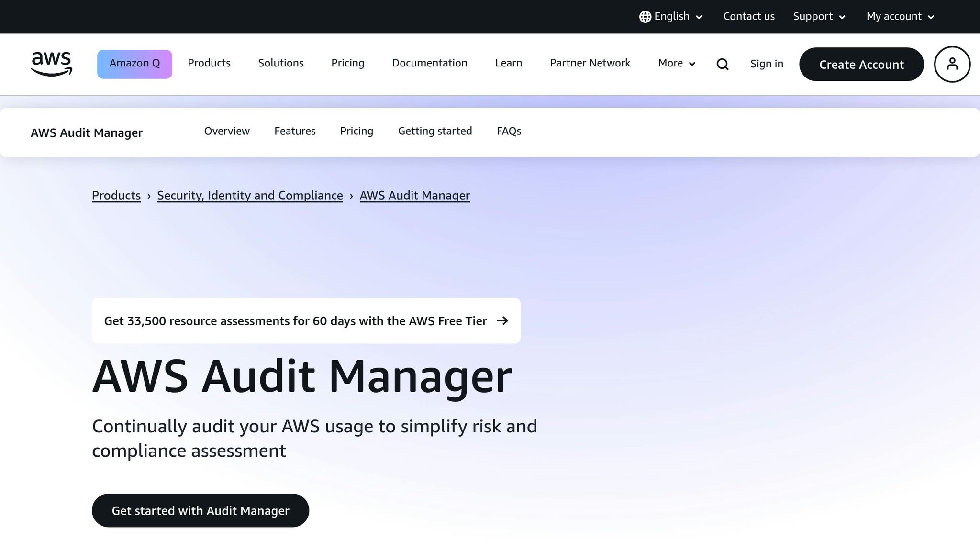
Task: Go to the Getting started tab
Action: [x=435, y=131]
